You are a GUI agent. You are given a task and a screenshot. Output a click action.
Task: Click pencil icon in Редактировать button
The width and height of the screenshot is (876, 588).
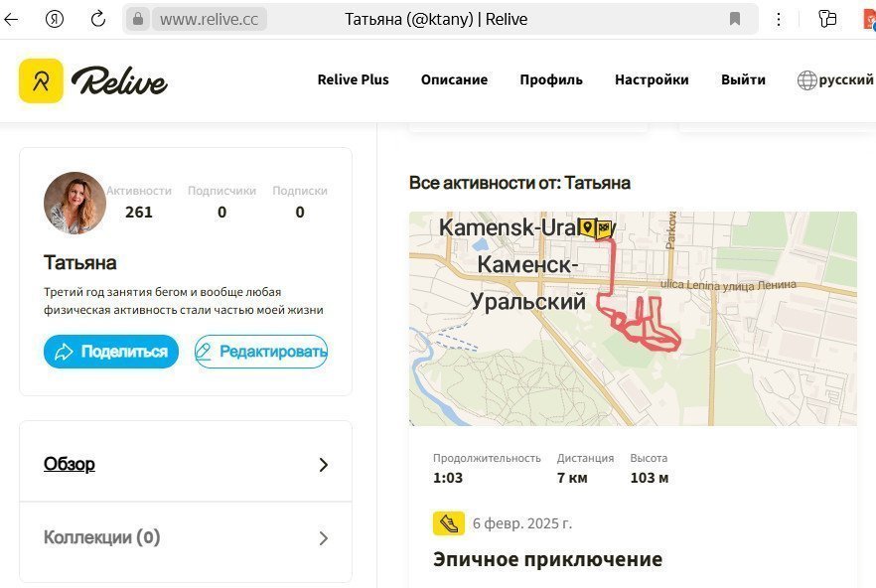point(203,352)
